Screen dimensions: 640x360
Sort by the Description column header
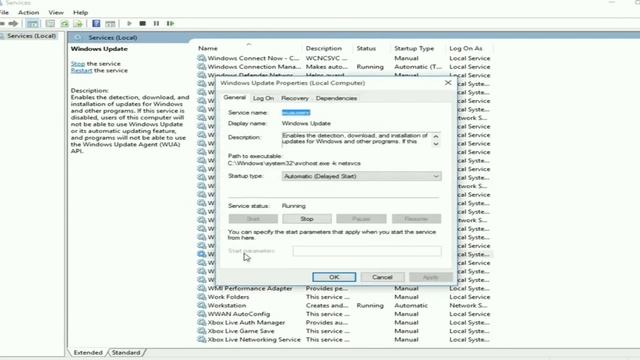[324, 48]
